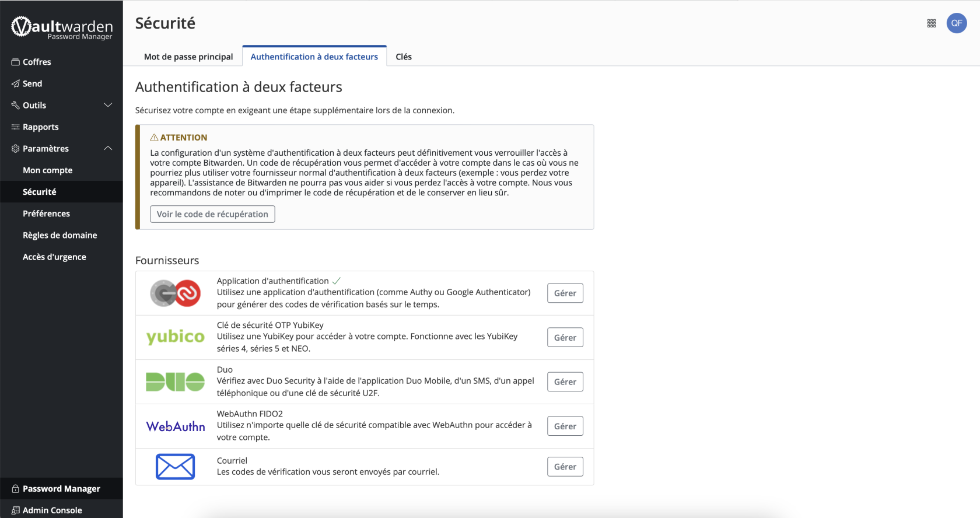Manage the YubiKey OTP provider
980x518 pixels.
point(565,338)
